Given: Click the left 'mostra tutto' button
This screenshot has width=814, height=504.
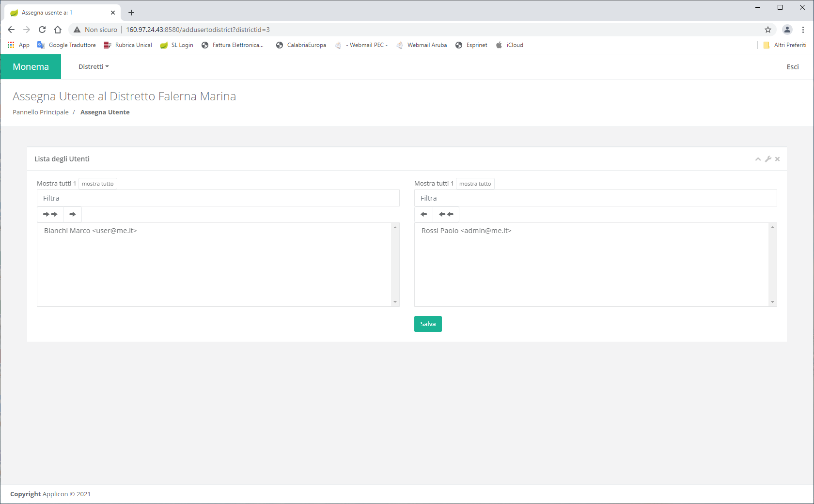Looking at the screenshot, I should pyautogui.click(x=98, y=184).
